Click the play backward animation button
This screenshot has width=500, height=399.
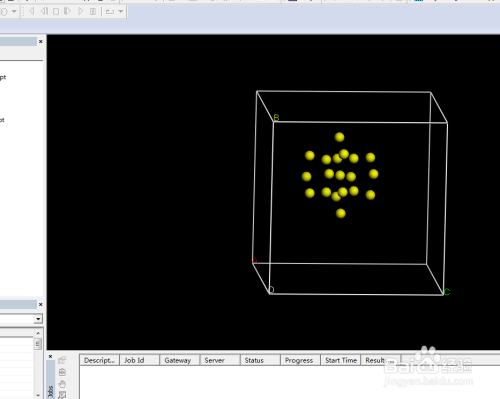coord(32,11)
